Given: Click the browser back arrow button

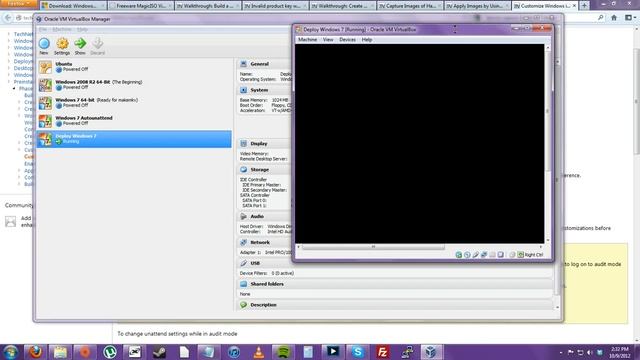Looking at the screenshot, I should point(8,18).
